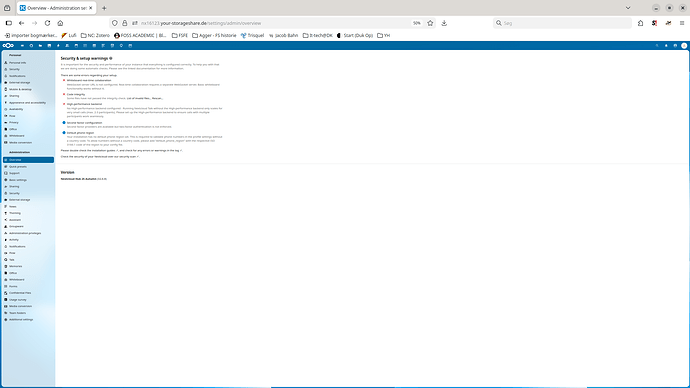This screenshot has width=690, height=388.
Task: Open Privacy settings
Action: tap(28, 122)
